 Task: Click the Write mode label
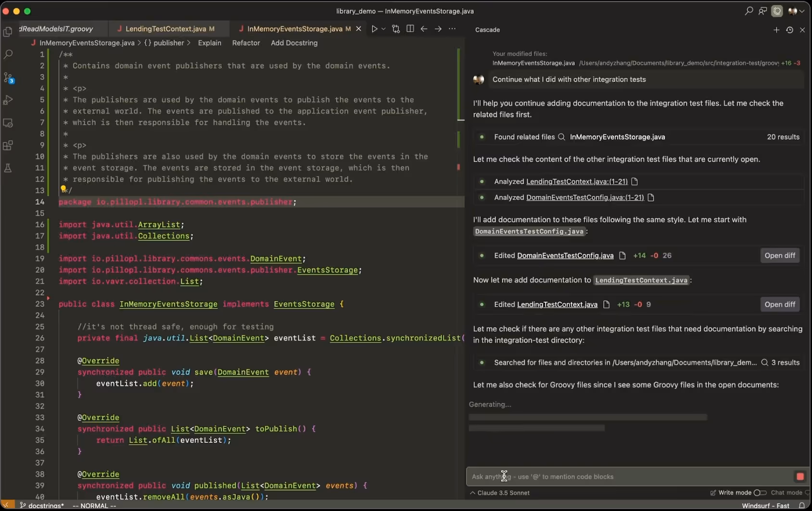[734, 493]
